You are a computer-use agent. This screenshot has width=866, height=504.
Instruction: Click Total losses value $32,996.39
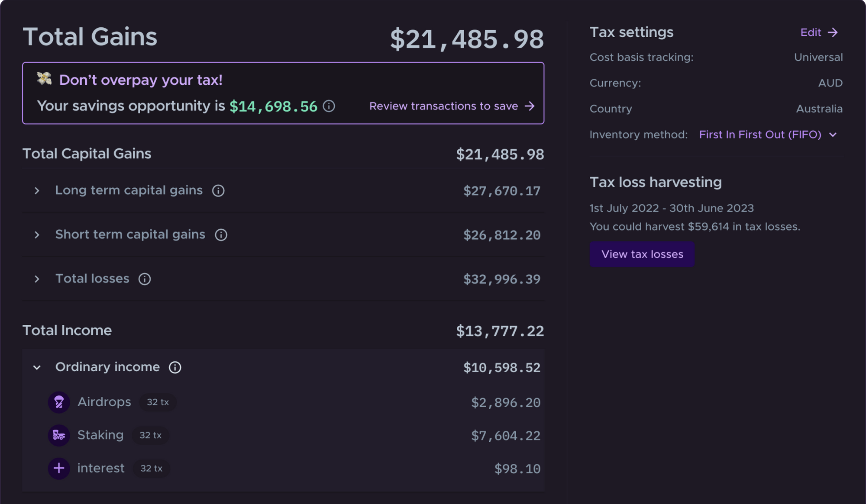(x=502, y=279)
